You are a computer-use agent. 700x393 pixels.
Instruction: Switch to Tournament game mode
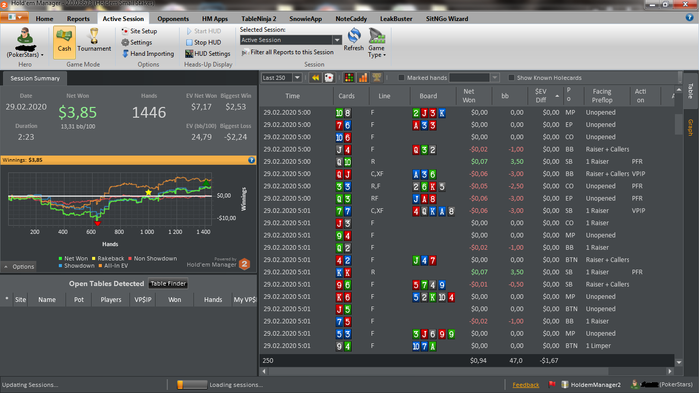tap(94, 41)
